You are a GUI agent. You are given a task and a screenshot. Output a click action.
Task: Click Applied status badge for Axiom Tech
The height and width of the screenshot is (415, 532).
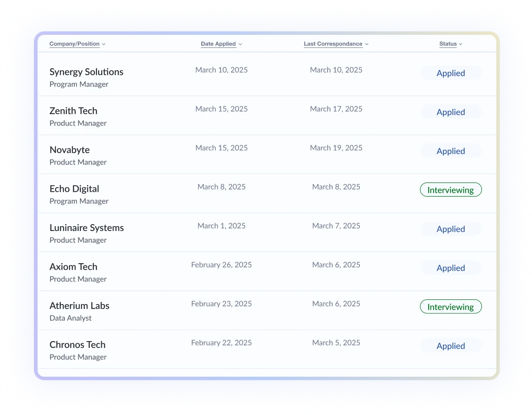(x=451, y=268)
